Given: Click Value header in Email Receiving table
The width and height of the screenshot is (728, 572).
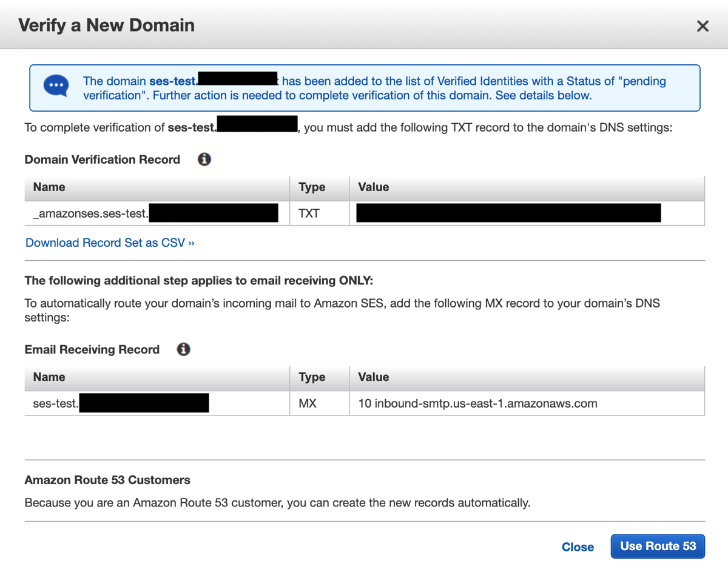Looking at the screenshot, I should point(374,377).
